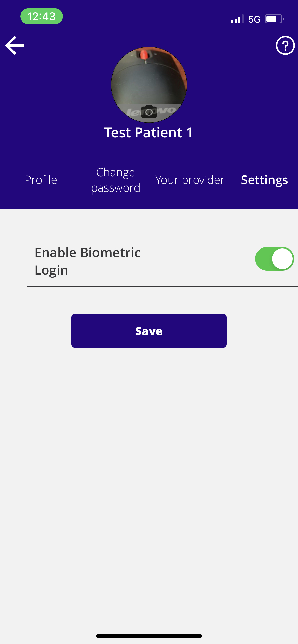The width and height of the screenshot is (298, 644).
Task: Toggle the Enable Biometric Login switch
Action: pyautogui.click(x=275, y=259)
